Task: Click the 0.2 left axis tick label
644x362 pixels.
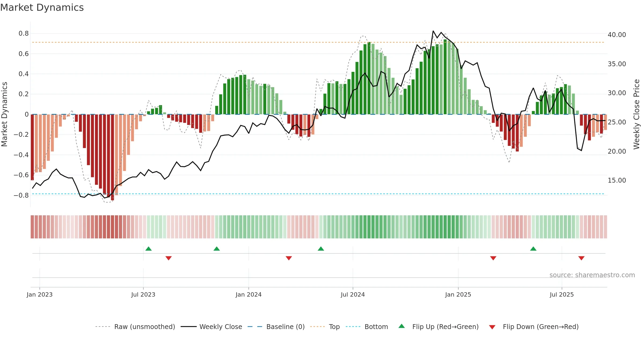Action: tap(24, 94)
